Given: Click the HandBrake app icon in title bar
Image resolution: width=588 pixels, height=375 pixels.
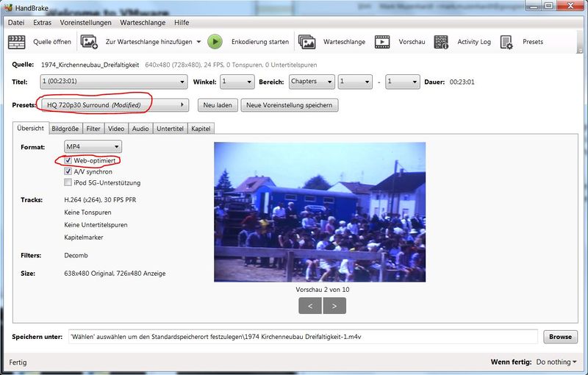Looking at the screenshot, I should [8, 7].
